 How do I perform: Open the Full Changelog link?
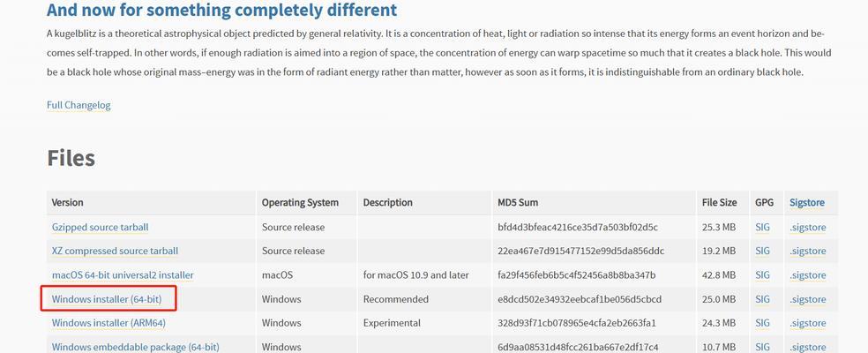click(x=79, y=105)
